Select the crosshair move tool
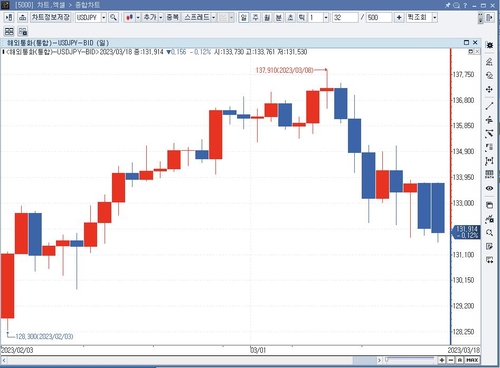This screenshot has width=500, height=368. tap(489, 89)
